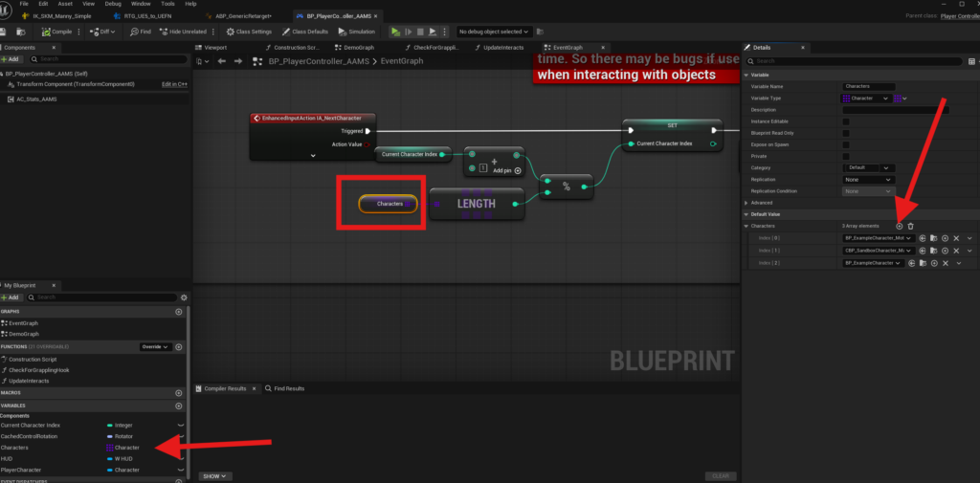Open the Variable Type Character dropdown
This screenshot has height=483, width=980.
[867, 98]
